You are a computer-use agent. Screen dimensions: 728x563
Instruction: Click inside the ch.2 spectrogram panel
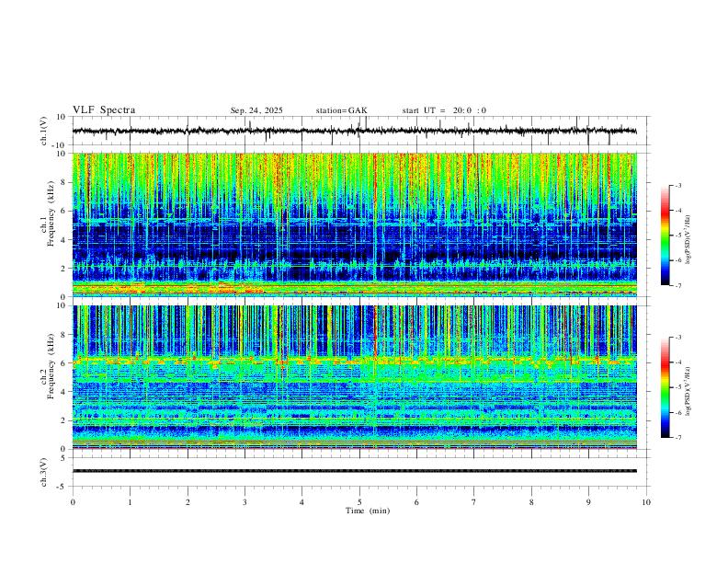[354, 377]
